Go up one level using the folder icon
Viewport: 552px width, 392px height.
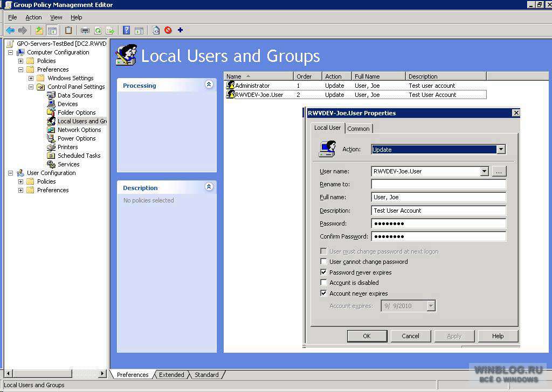coord(39,31)
